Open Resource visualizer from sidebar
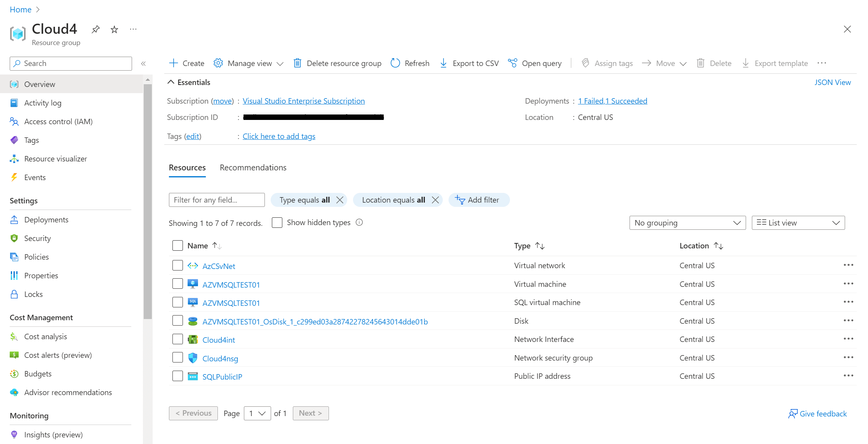 55,159
